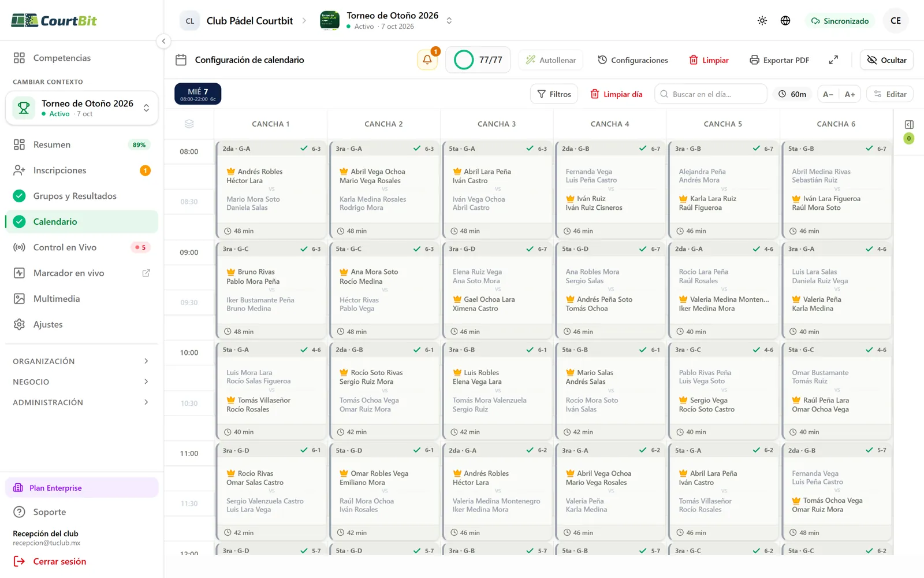Screen dimensions: 924x578
Task: Toggle light/dark theme sun icon
Action: (x=762, y=21)
